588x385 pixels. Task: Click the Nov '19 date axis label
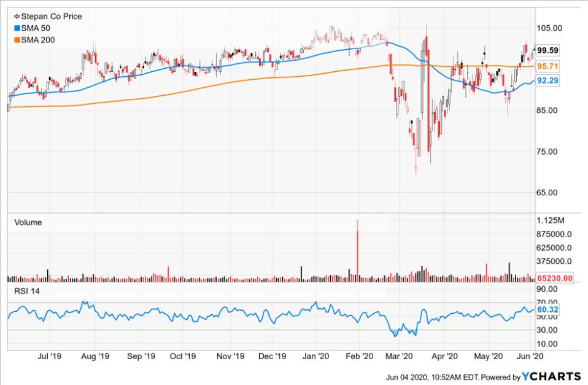[230, 357]
